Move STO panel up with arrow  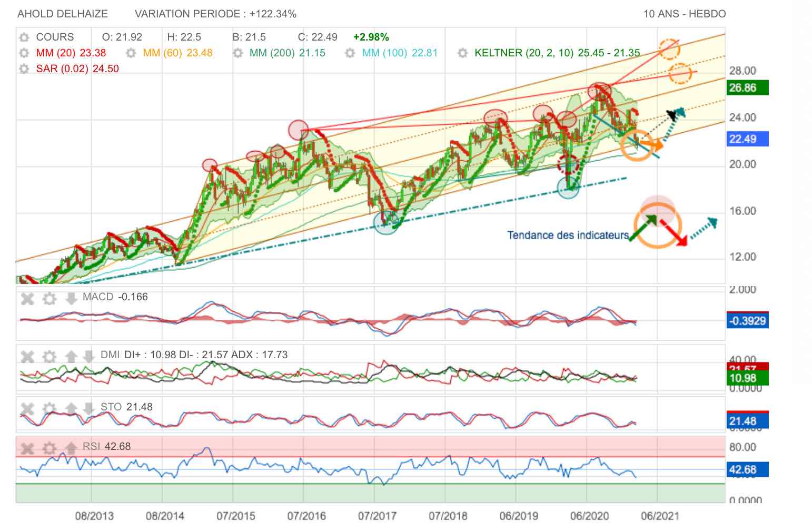(71, 409)
